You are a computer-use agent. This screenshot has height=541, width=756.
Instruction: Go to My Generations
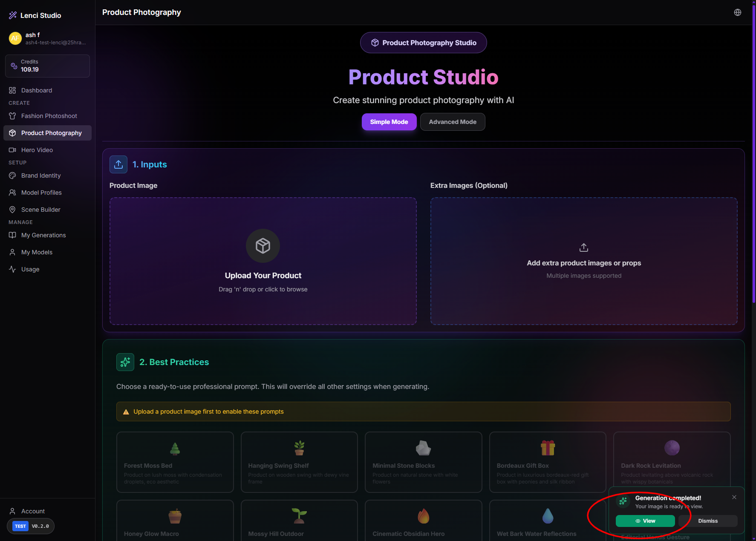click(x=43, y=235)
